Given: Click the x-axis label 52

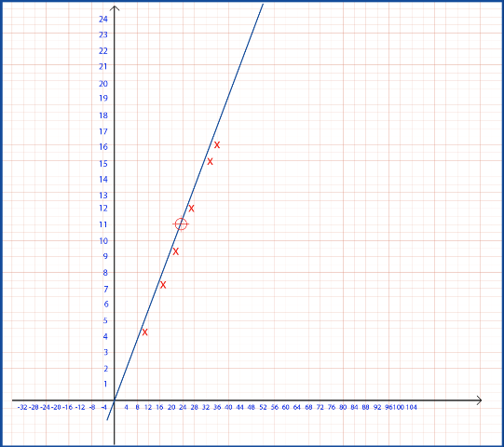Looking at the screenshot, I should click(263, 407).
